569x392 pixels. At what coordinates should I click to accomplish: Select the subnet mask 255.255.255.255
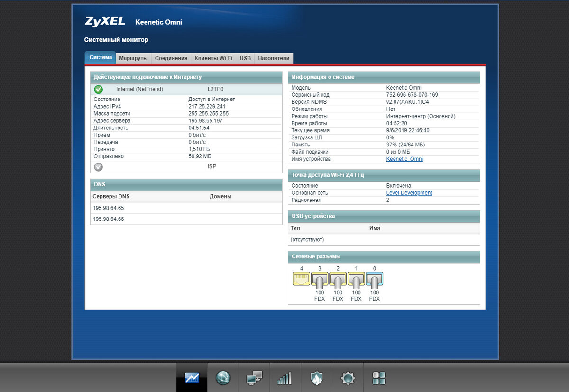pos(208,114)
